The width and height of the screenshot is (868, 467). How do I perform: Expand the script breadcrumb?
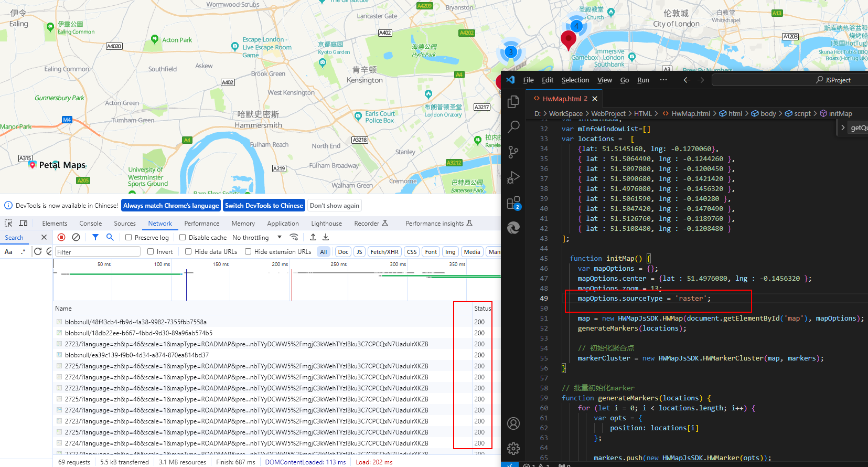798,113
